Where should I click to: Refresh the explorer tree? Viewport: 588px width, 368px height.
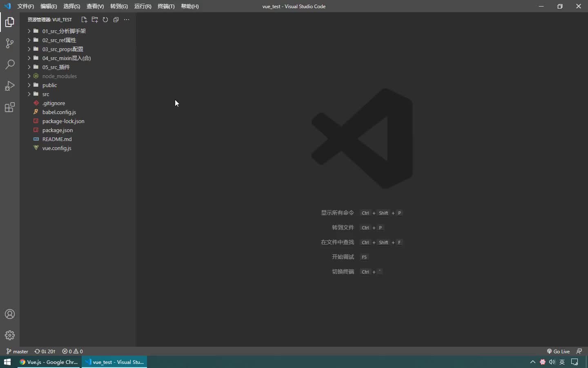point(105,20)
